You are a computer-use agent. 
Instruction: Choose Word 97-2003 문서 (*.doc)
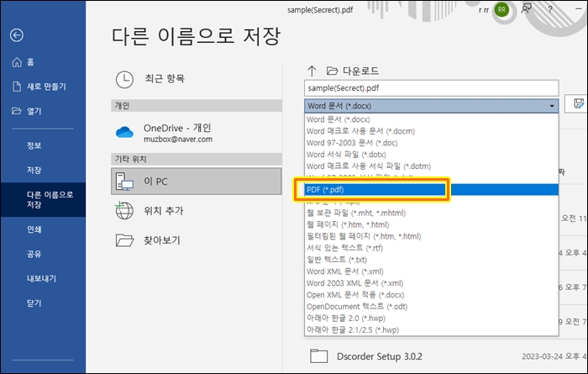point(431,143)
